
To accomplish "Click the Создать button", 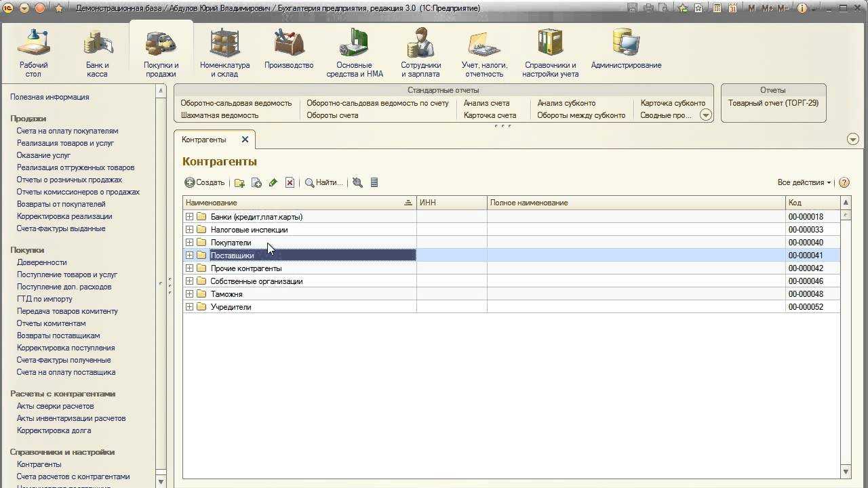I will tap(204, 183).
